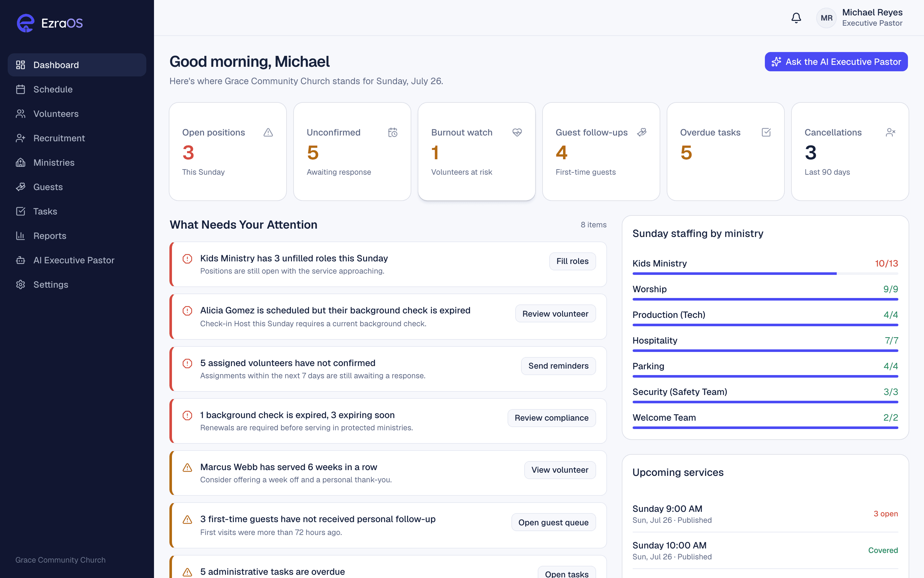Select the Sunday 10:00 AM service row

pos(765,550)
